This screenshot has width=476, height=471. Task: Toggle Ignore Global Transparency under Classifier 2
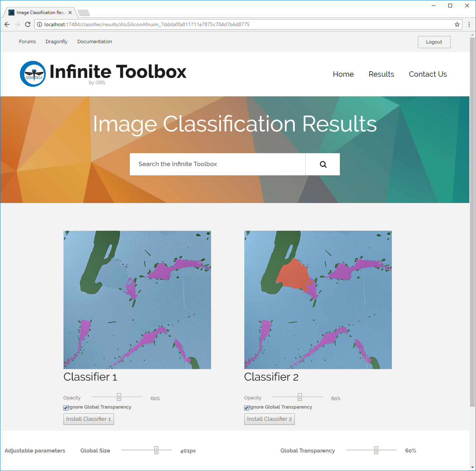[246, 408]
